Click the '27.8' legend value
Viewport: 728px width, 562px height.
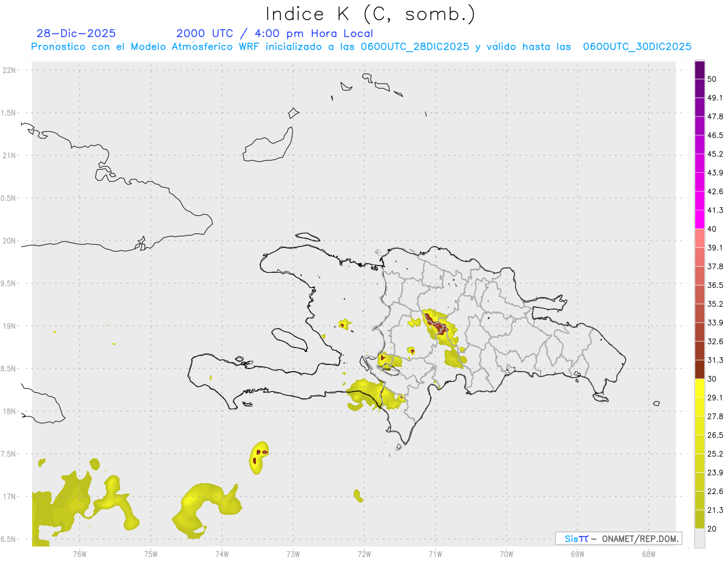(x=715, y=416)
